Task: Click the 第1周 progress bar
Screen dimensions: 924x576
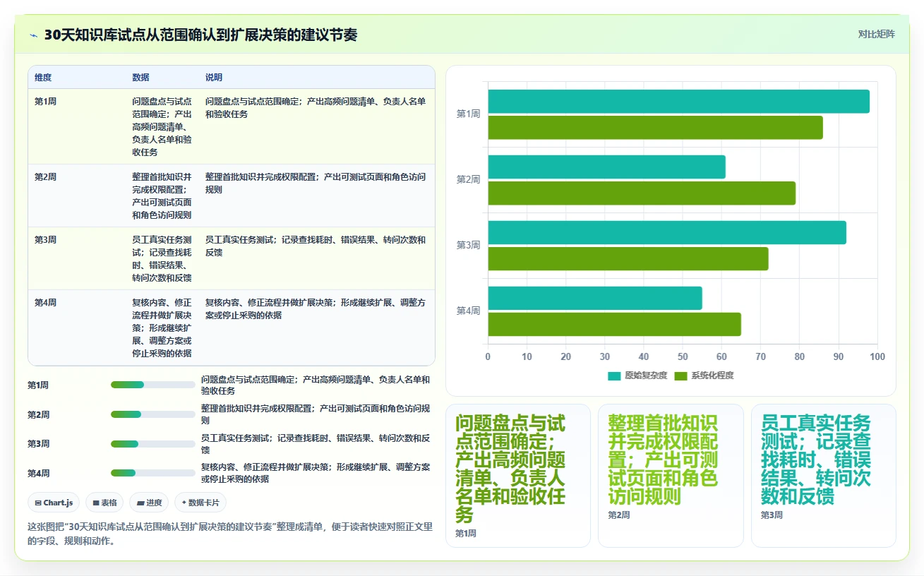Action: pos(153,385)
